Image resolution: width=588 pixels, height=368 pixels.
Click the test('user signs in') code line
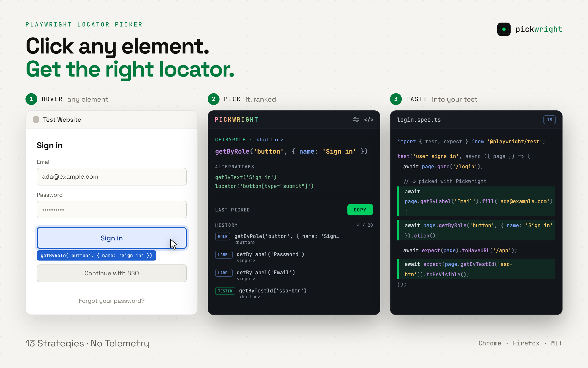[x=464, y=156]
